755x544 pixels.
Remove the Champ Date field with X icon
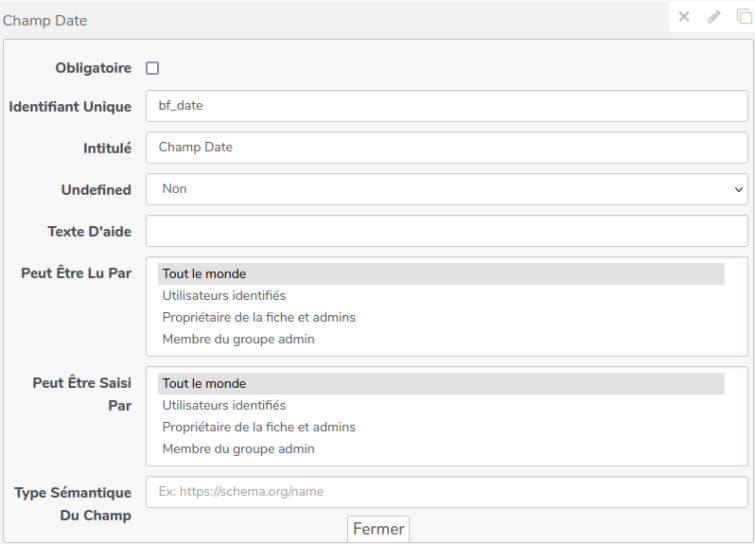(684, 17)
